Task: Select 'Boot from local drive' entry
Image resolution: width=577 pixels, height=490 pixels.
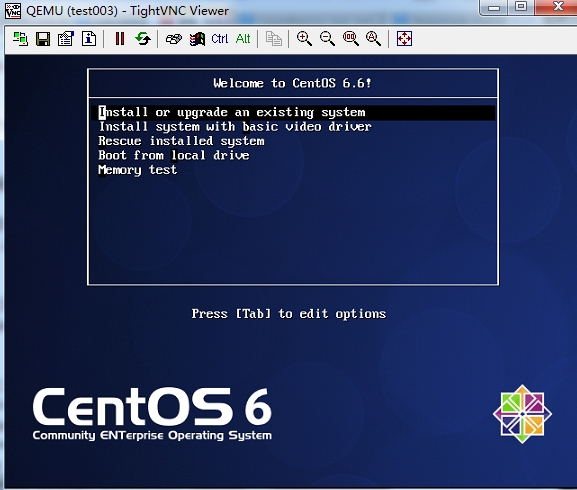Action: [174, 156]
